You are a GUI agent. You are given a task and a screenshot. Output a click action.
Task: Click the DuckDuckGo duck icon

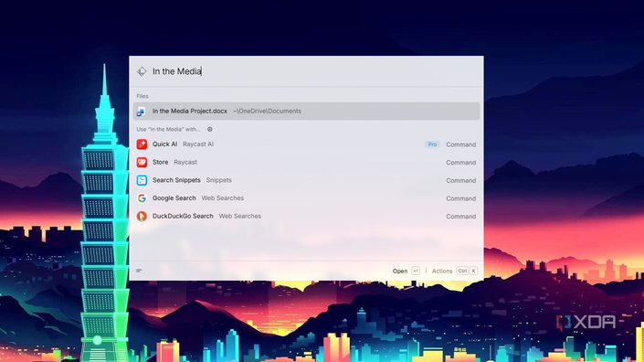[x=142, y=216]
